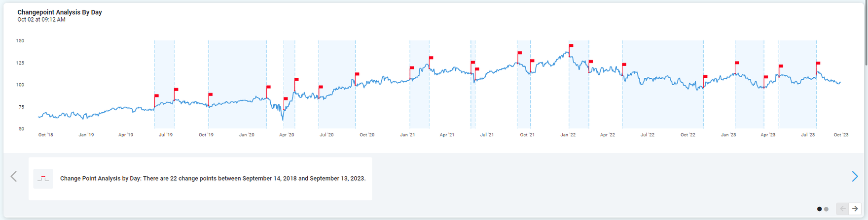Click the red flag above Jan '23

pos(737,63)
